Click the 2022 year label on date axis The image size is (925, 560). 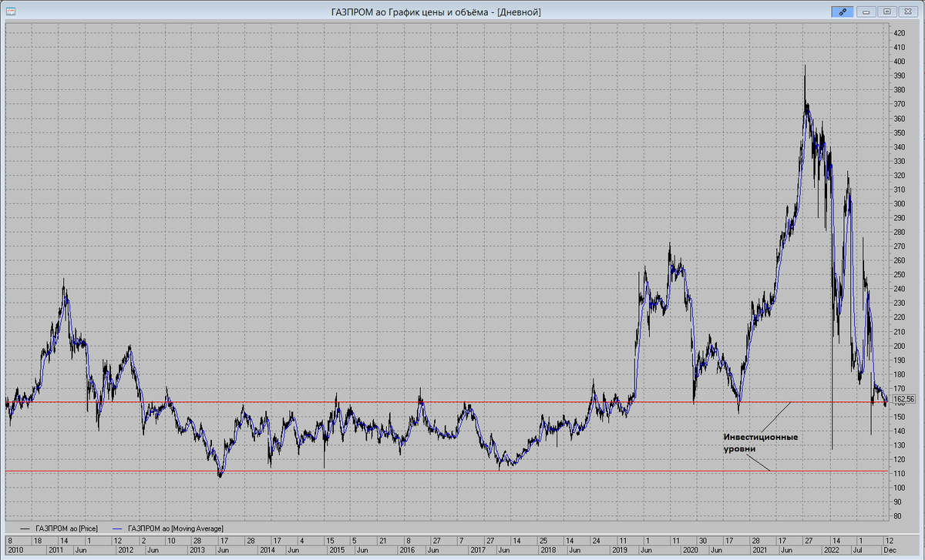point(830,551)
